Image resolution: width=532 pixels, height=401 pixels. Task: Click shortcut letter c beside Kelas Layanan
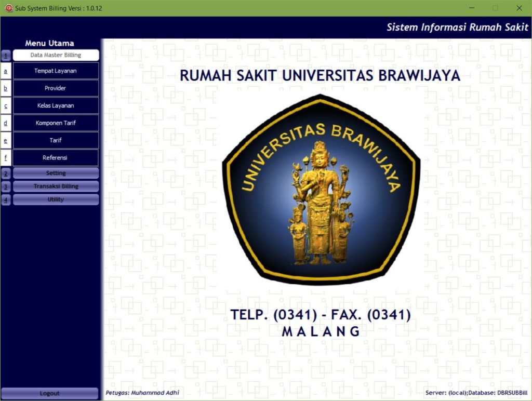point(6,105)
